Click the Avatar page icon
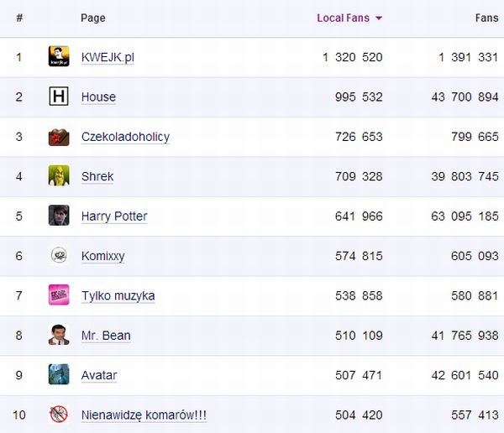 pyautogui.click(x=59, y=374)
